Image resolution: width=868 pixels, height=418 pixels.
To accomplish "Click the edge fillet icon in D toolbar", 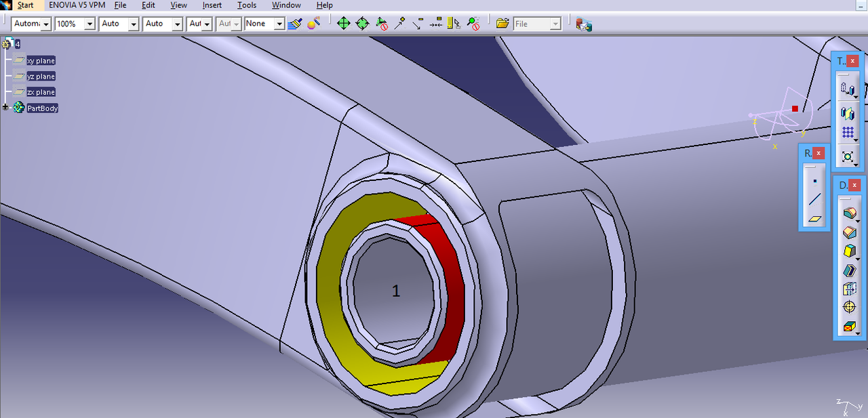I will (849, 213).
